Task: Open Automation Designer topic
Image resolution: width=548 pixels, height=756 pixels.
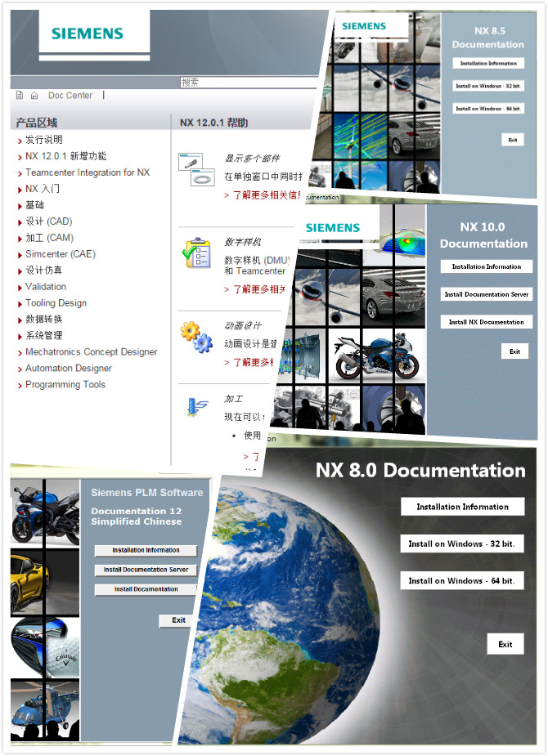Action: [69, 368]
